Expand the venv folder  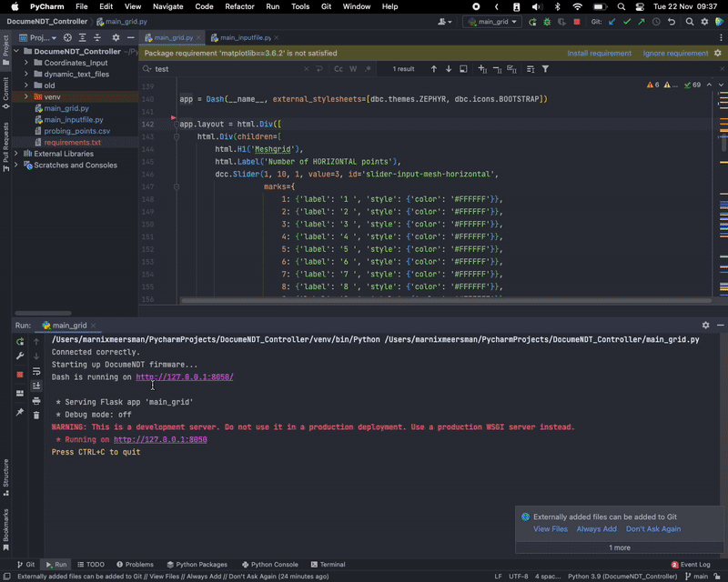pyautogui.click(x=26, y=96)
